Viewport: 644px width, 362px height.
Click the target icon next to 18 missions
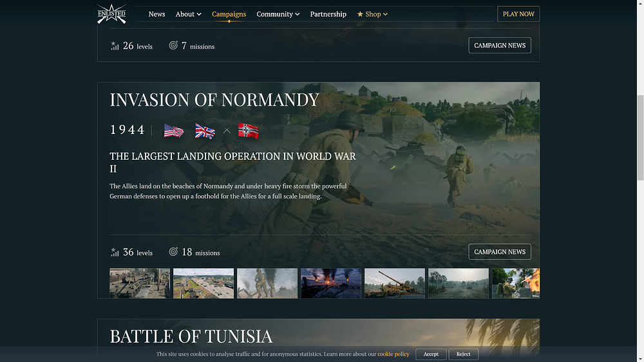(x=173, y=251)
